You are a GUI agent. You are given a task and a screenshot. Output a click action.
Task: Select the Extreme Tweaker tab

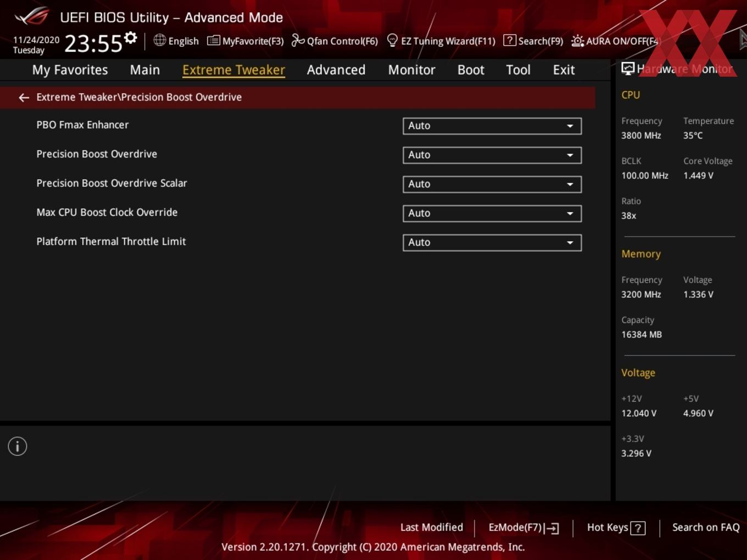click(233, 70)
